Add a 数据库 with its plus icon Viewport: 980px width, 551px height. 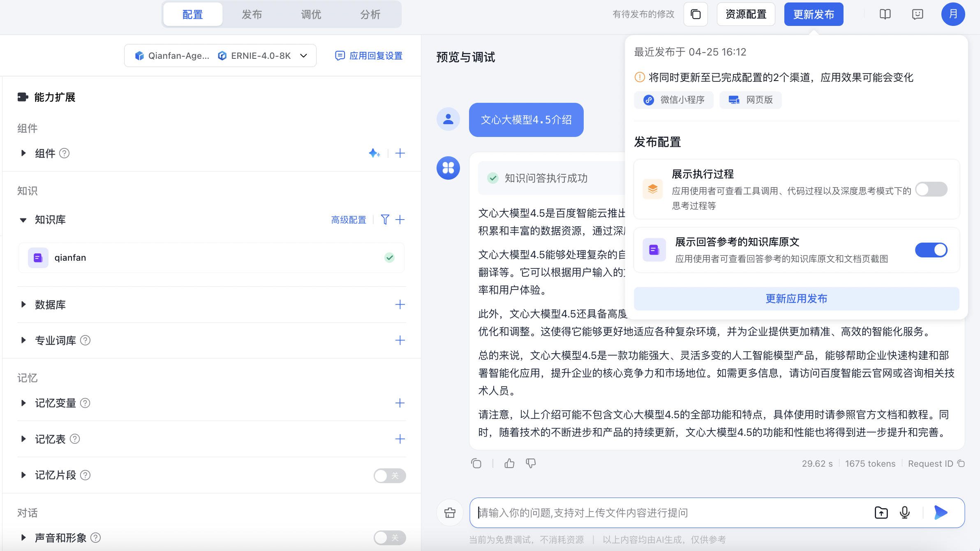[400, 305]
